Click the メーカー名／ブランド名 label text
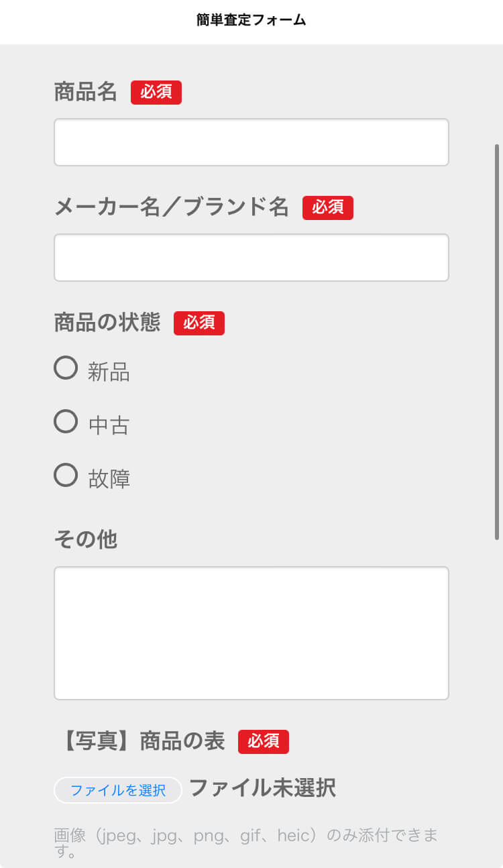The image size is (503, 868). 172,208
